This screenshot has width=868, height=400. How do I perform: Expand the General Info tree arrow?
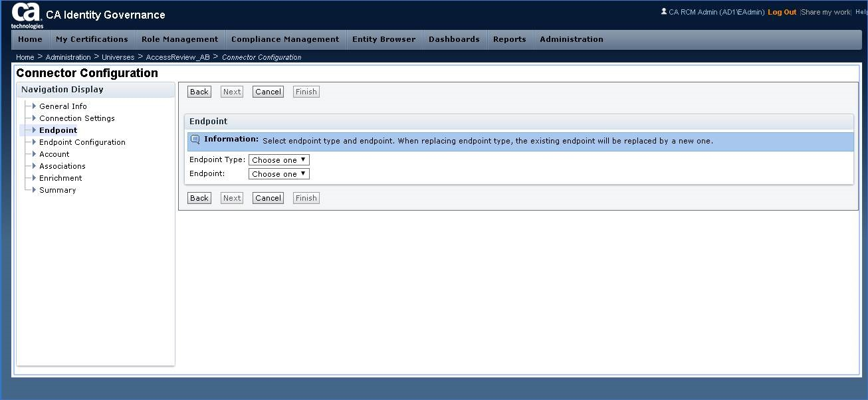[34, 106]
